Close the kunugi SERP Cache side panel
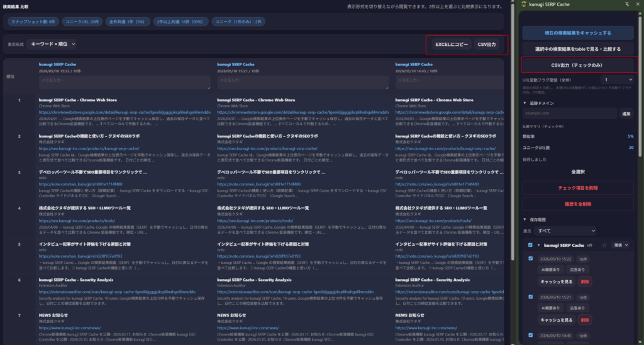 (638, 4)
